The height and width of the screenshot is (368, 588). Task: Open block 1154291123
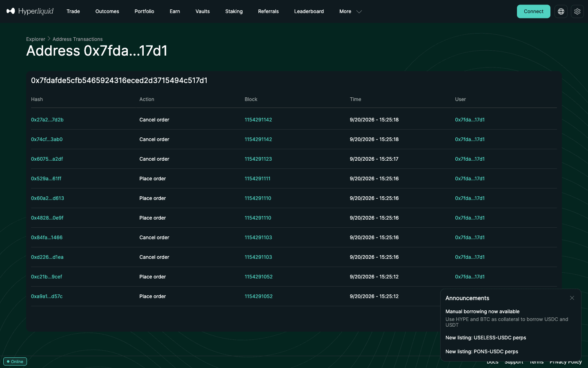[258, 159]
